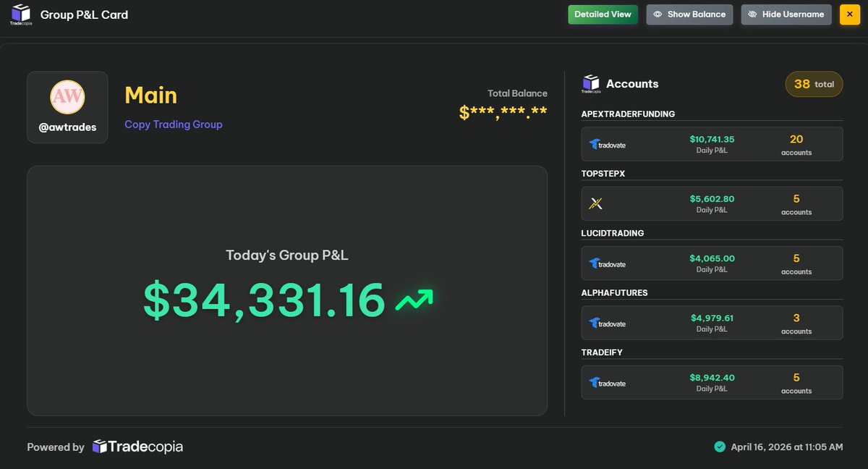Click the green verified checkmark icon
This screenshot has width=868, height=469.
pyautogui.click(x=720, y=447)
